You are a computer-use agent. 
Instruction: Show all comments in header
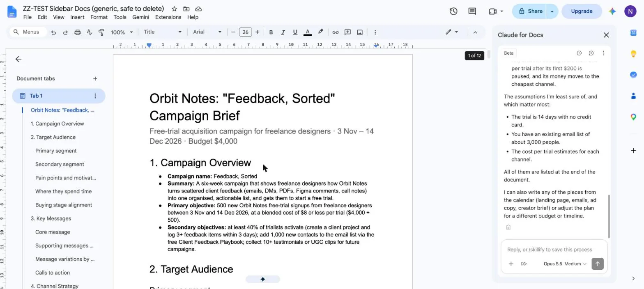[472, 11]
